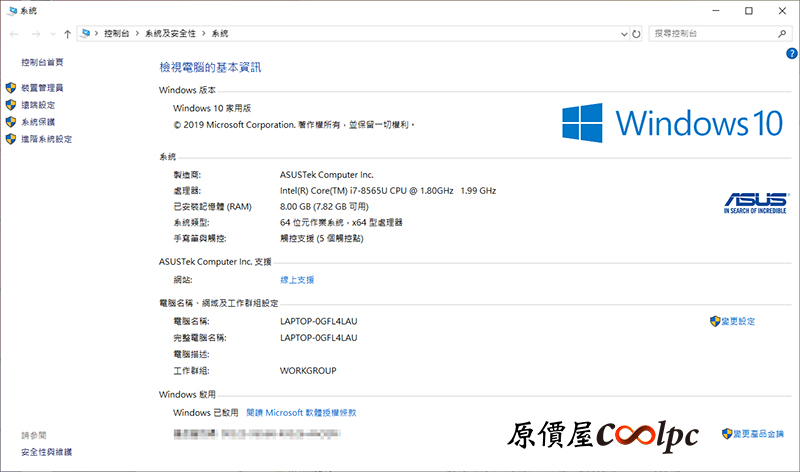Click the shield icon beside 遠端設定

(11, 105)
